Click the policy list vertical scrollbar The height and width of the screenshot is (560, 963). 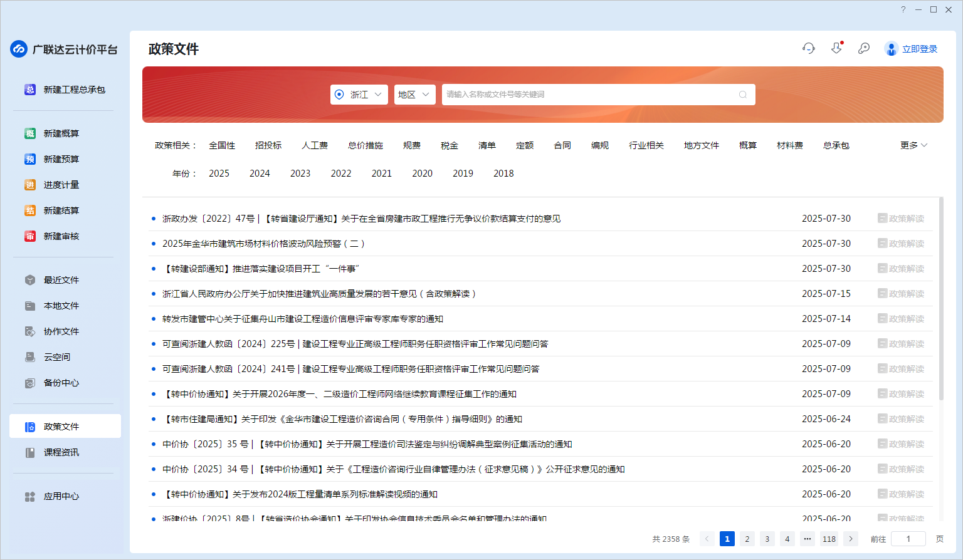[941, 299]
